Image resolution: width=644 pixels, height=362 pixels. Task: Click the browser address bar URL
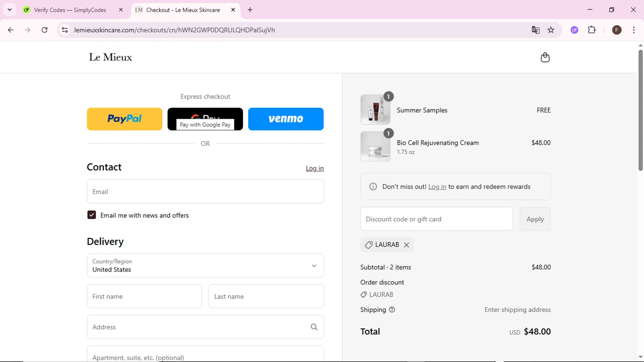[x=174, y=30]
